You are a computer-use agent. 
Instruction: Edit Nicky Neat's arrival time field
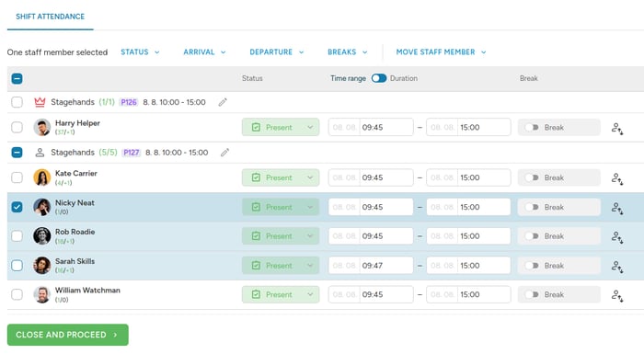click(x=386, y=207)
